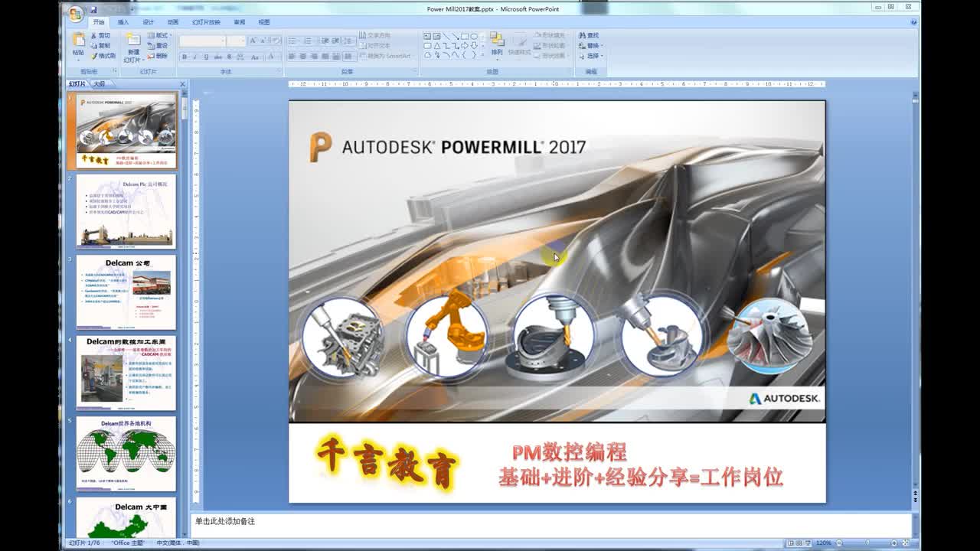Click the New Slide (新建幻灯片) button

click(x=133, y=47)
